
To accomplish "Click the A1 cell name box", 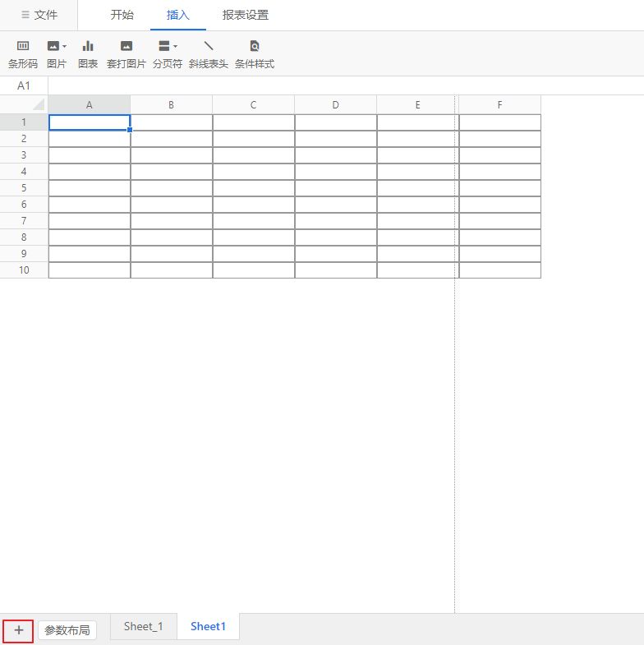I will pyautogui.click(x=24, y=85).
